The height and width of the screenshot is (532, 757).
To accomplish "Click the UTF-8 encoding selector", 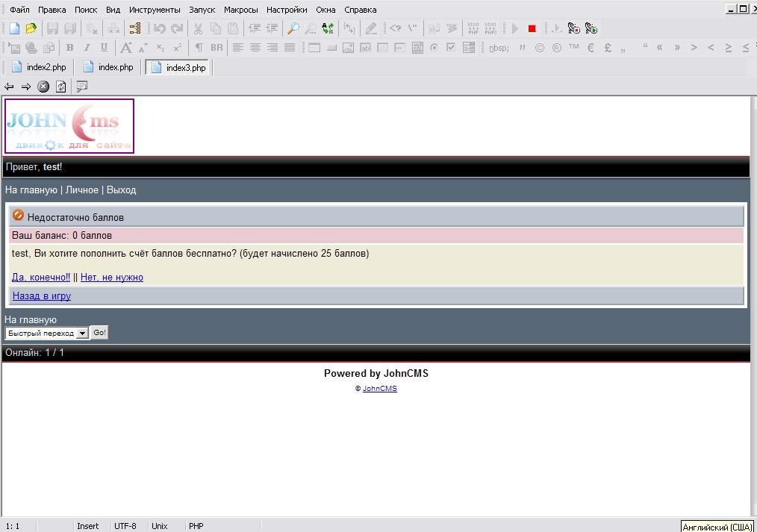I will click(x=125, y=526).
